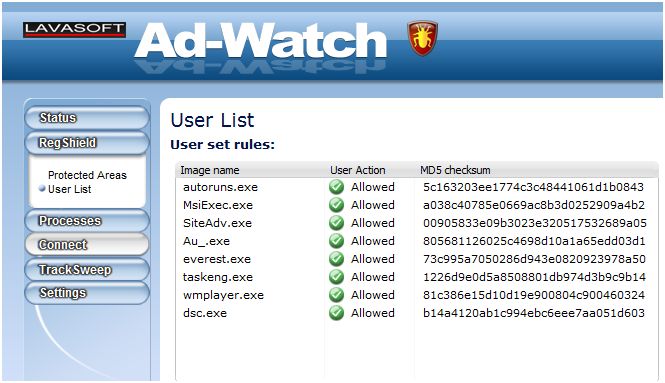Screen dimensions: 665x383
Task: Click Allowed text in SiteAdv.exe row
Action: (x=372, y=223)
